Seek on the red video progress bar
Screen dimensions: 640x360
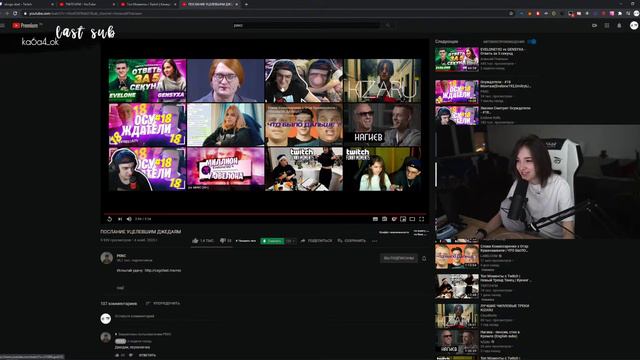[265, 213]
